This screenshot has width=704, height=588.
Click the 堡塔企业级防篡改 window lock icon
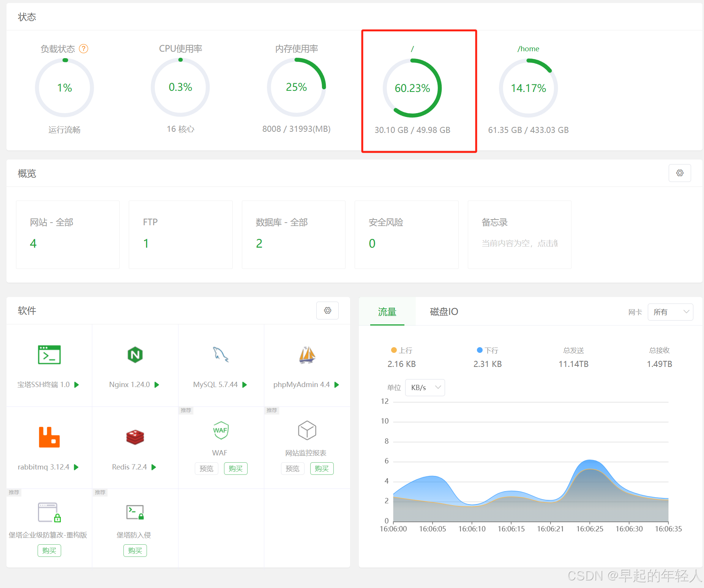point(49,512)
